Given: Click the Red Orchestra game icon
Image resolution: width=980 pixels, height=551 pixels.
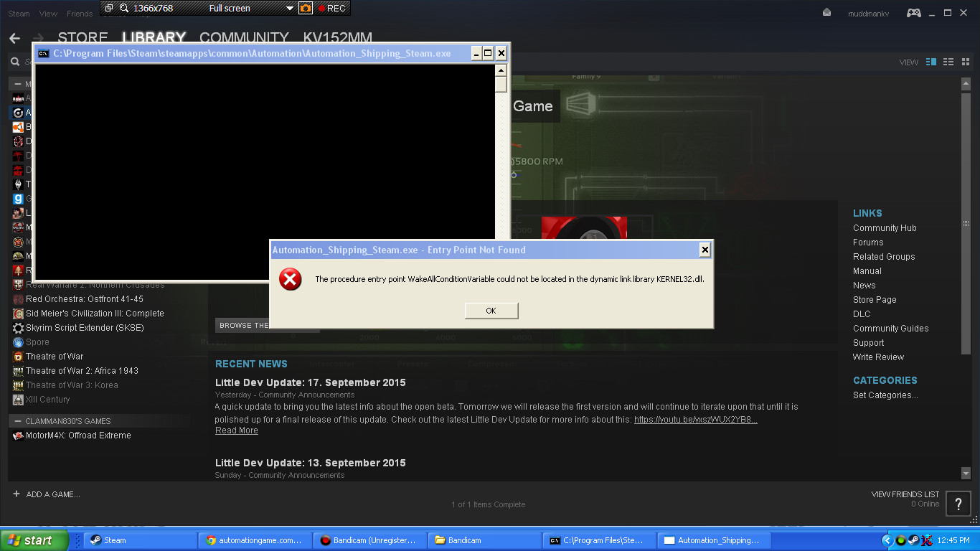Looking at the screenshot, I should click(19, 299).
